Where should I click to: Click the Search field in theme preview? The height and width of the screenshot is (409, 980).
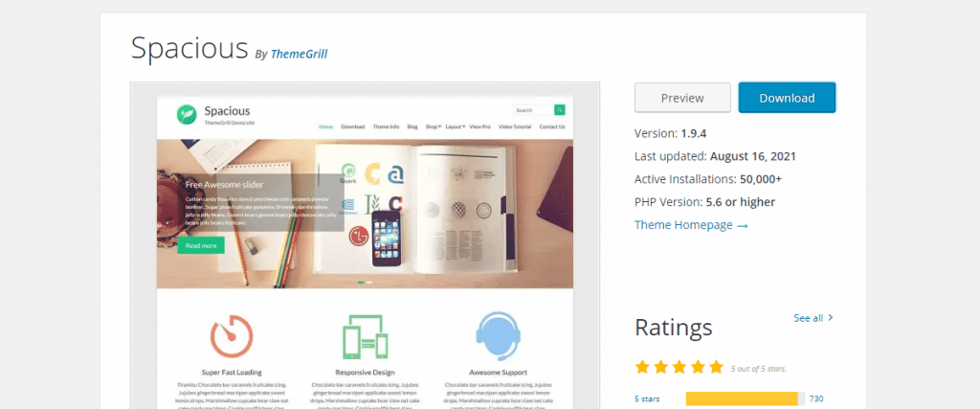[533, 110]
